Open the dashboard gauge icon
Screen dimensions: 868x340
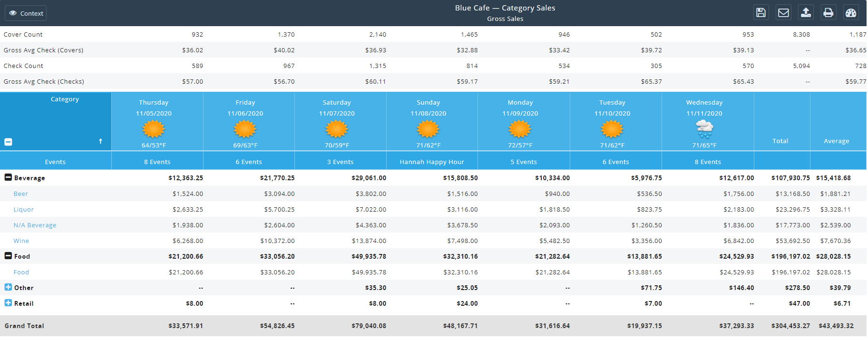coord(851,13)
